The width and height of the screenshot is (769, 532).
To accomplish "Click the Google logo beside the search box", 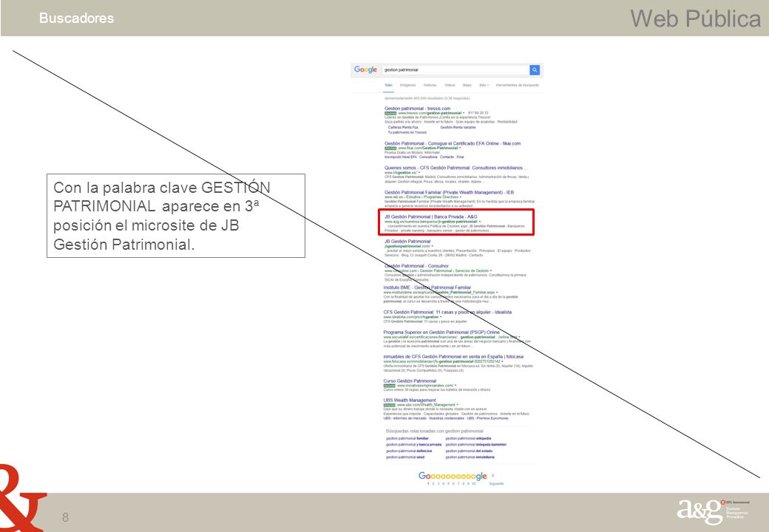I will [365, 69].
